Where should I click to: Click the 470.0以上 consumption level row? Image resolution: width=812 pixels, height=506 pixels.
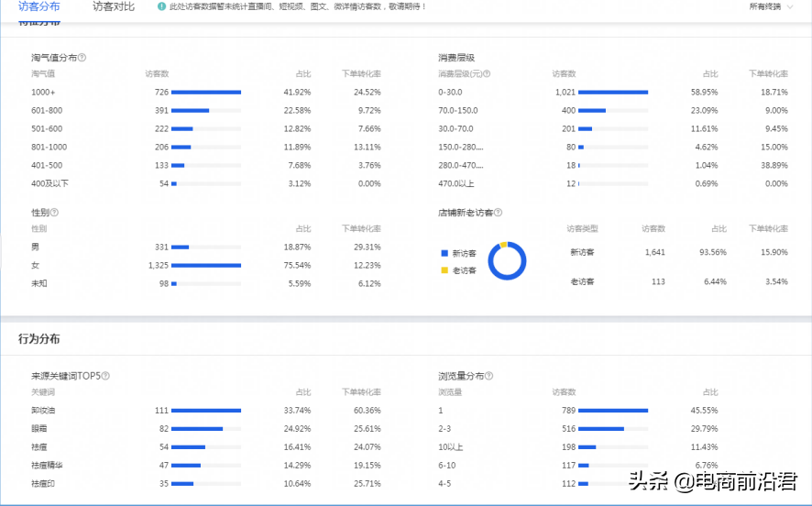[x=613, y=183]
